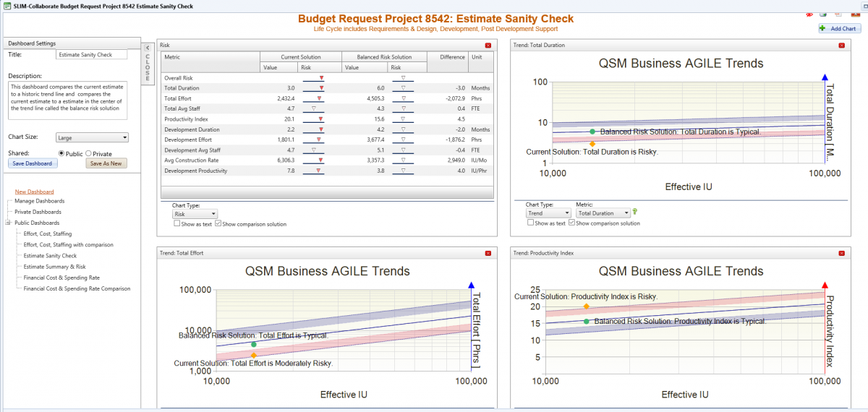868x412 pixels.
Task: Click Balanced Risk marker in Development Effort row
Action: point(403,140)
